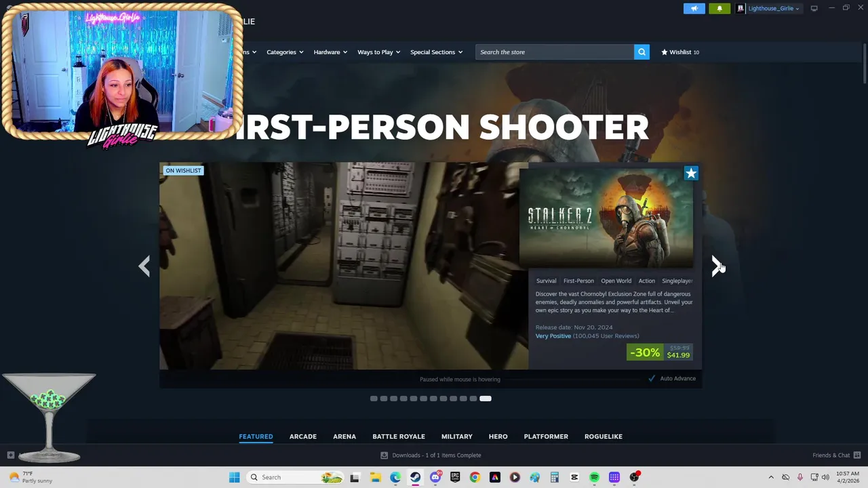Open Spotify from the taskbar
The image size is (868, 488).
[x=594, y=477]
